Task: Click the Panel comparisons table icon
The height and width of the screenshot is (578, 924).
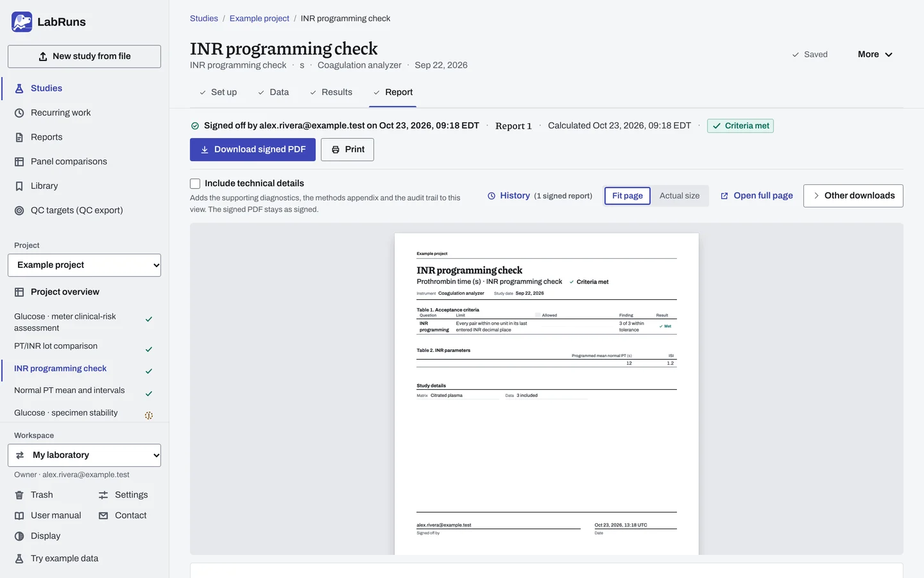Action: pos(19,162)
